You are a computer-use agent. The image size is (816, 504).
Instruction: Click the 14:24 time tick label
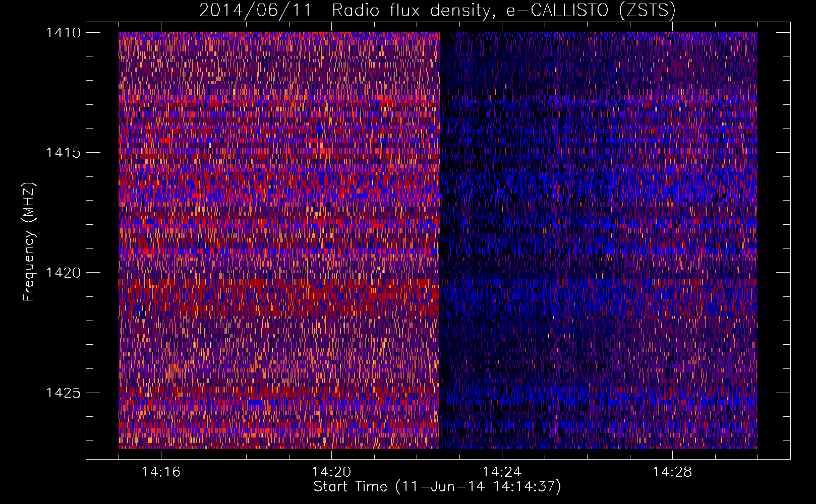click(502, 472)
